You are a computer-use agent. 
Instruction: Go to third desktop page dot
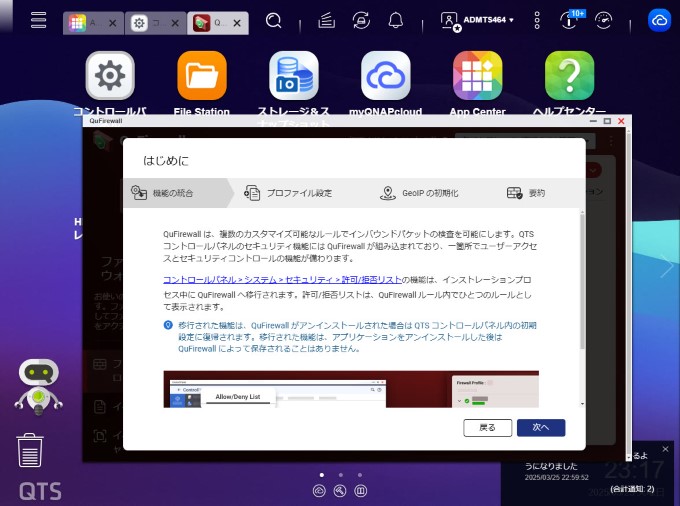360,475
